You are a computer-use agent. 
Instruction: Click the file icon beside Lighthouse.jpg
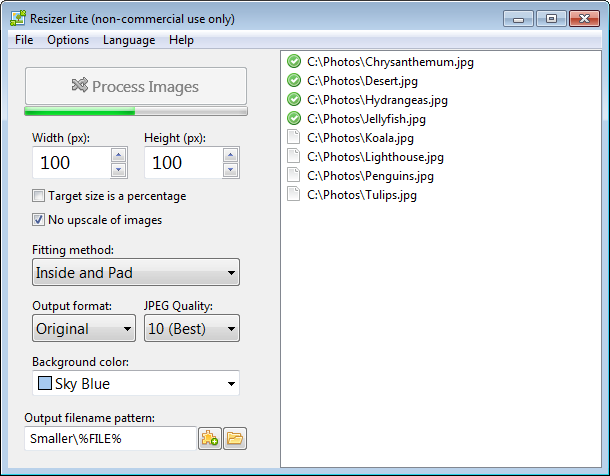(294, 157)
